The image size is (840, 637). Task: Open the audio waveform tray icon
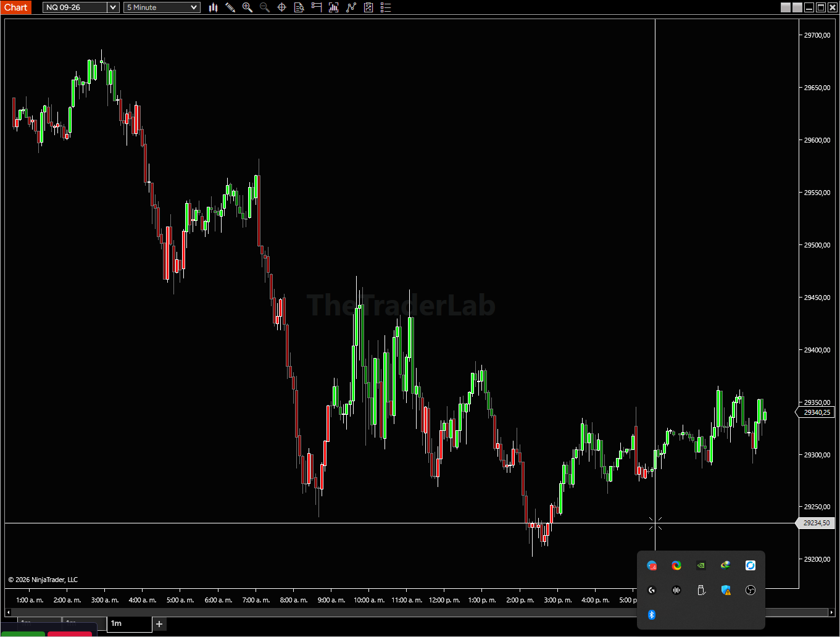tap(676, 590)
